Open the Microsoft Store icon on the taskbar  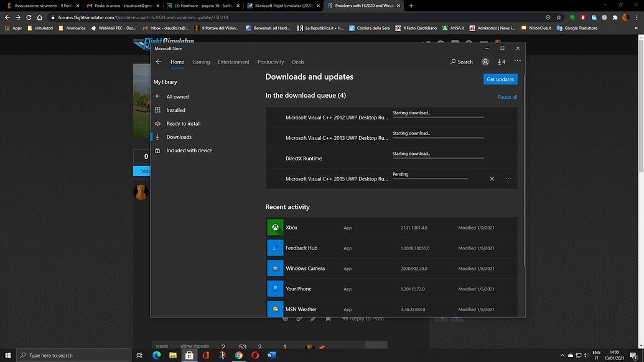pyautogui.click(x=190, y=355)
